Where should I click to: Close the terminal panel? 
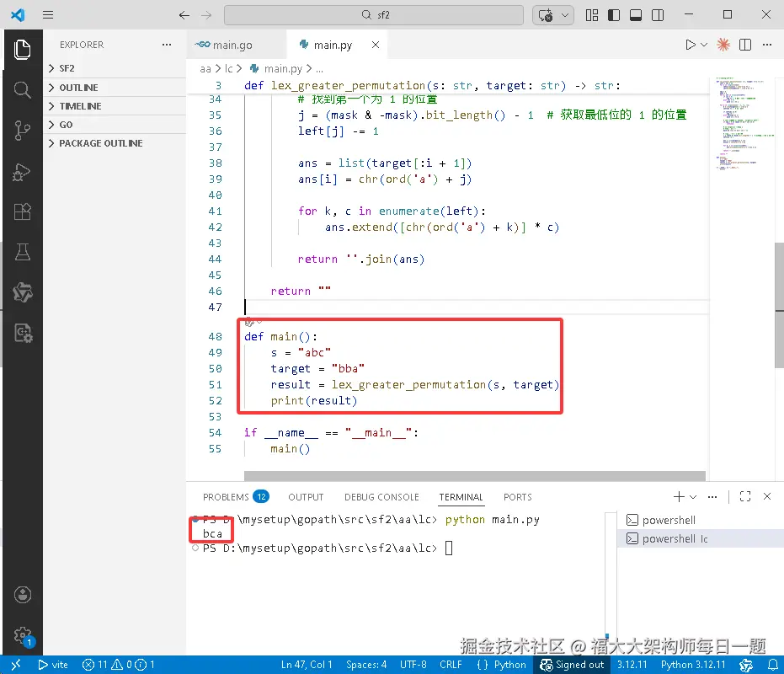[x=767, y=496]
